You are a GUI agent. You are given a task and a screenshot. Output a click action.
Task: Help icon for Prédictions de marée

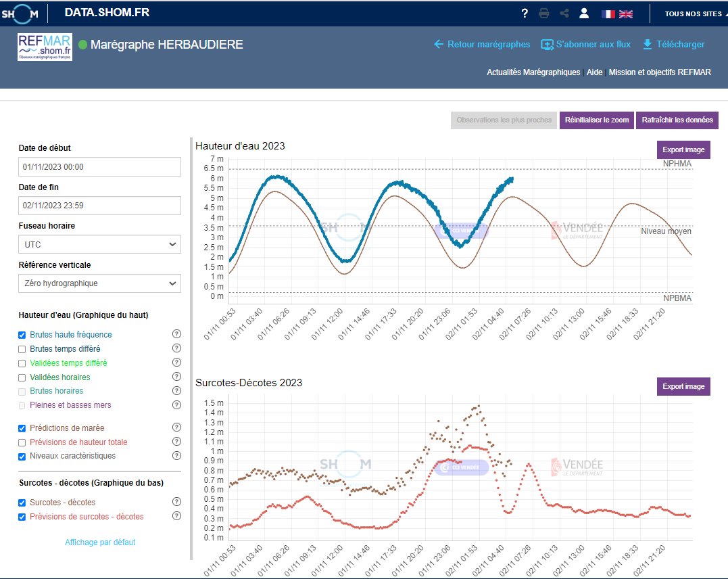pos(176,427)
